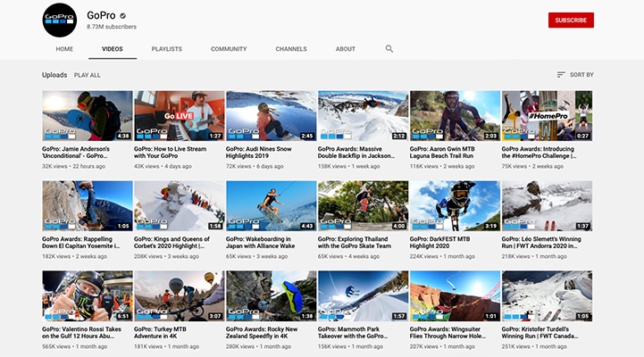The image size is (644, 357).
Task: Go to the Community tab
Action: [x=229, y=49]
